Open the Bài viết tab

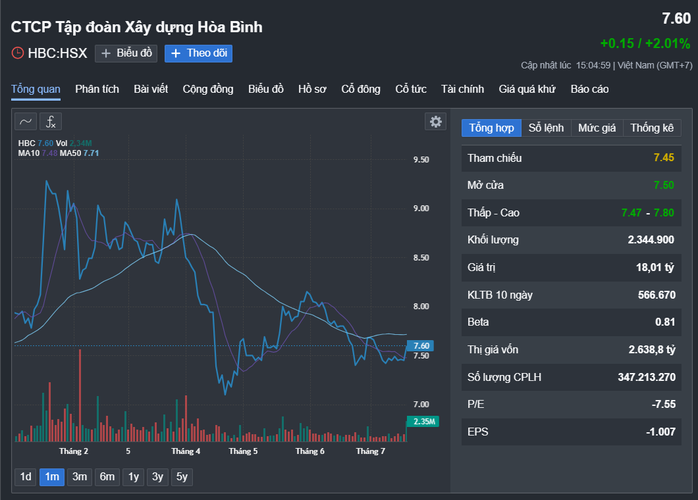coord(151,89)
